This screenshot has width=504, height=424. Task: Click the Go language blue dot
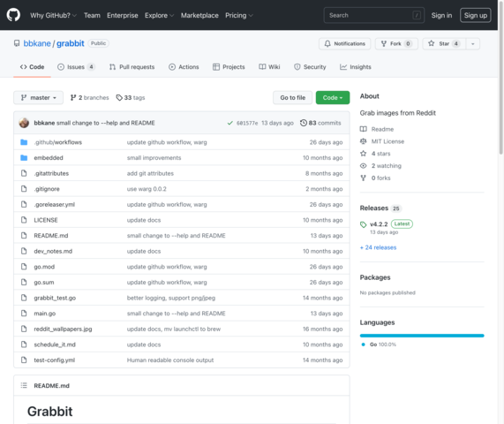[363, 344]
